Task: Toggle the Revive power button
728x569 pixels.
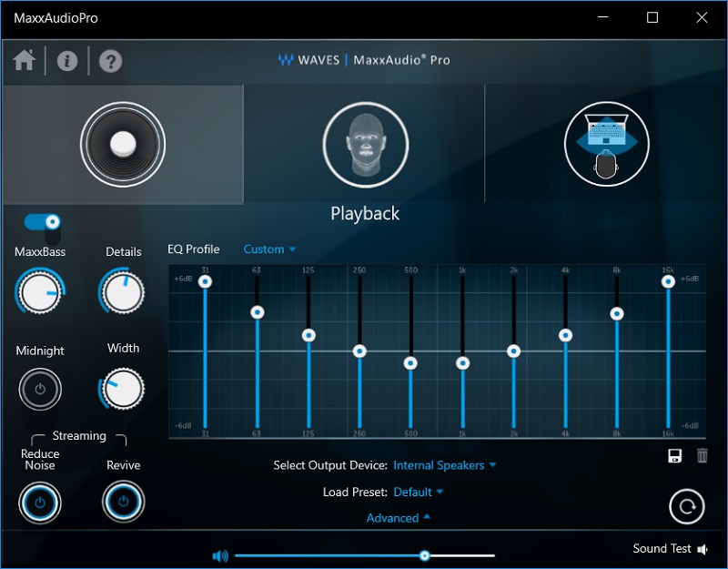Action: point(123,502)
